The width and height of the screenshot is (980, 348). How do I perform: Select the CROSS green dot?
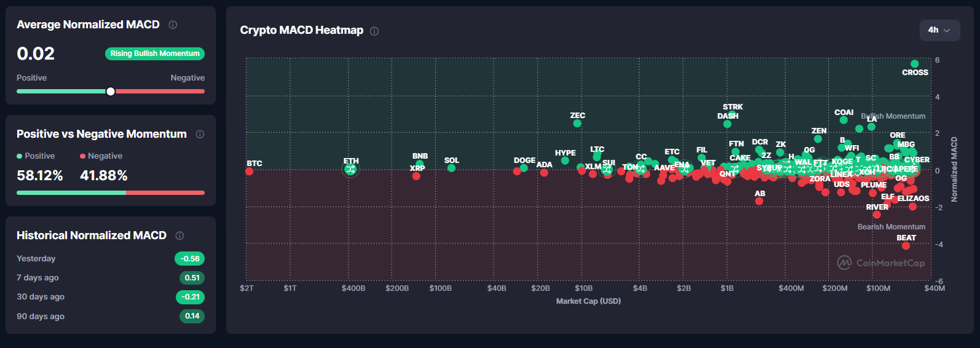(x=914, y=64)
